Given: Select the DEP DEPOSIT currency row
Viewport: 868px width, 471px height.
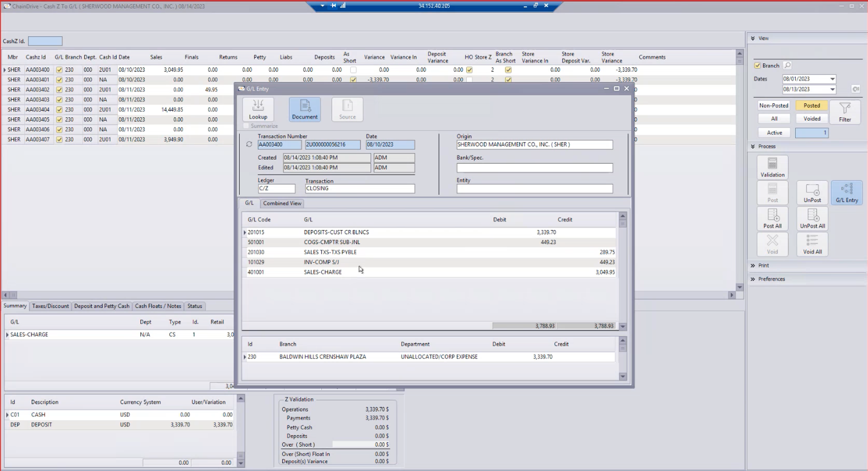Looking at the screenshot, I should [x=120, y=425].
